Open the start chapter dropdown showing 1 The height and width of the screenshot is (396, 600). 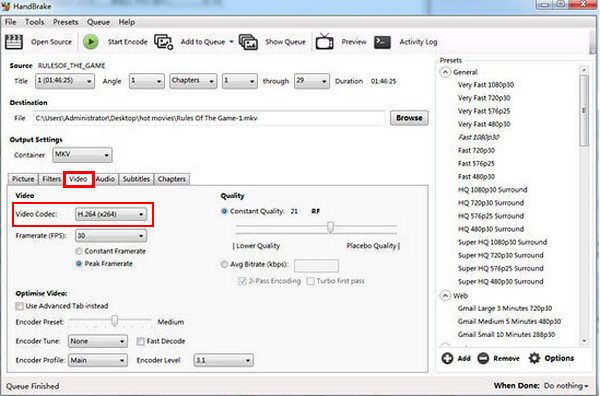(240, 81)
